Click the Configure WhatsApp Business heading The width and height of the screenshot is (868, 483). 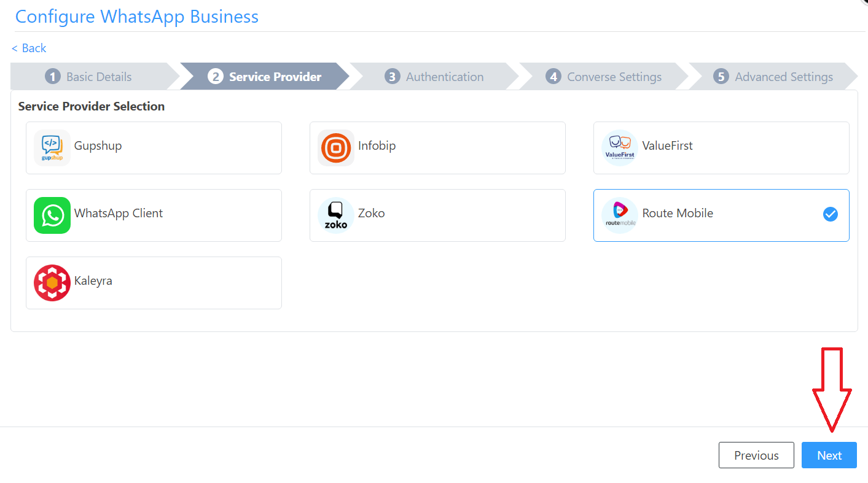(x=137, y=17)
